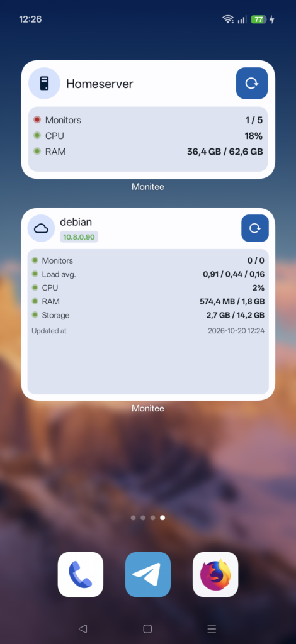
Task: Tap the battery indicator showing 77
Action: [259, 19]
